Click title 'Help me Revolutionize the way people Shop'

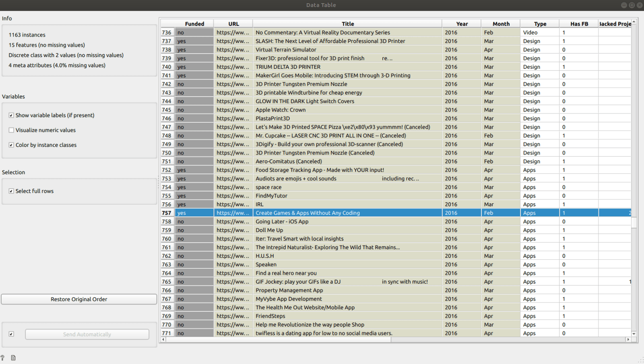[x=310, y=325]
